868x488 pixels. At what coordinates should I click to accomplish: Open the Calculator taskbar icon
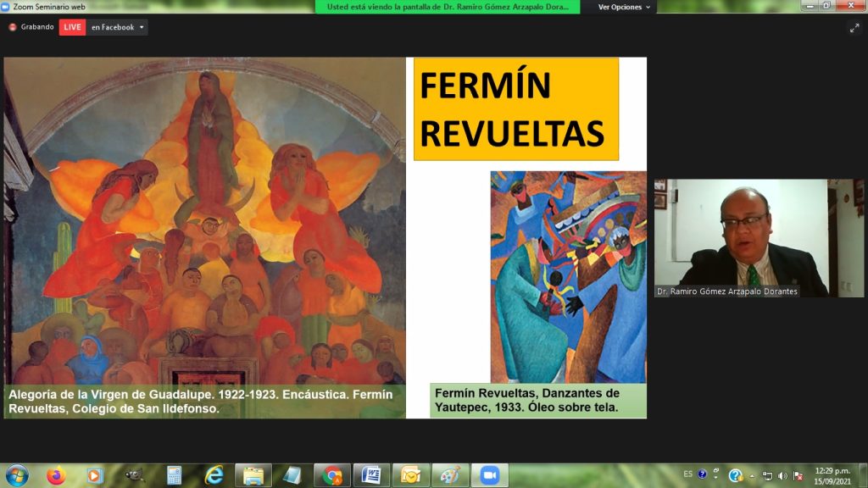[x=175, y=475]
